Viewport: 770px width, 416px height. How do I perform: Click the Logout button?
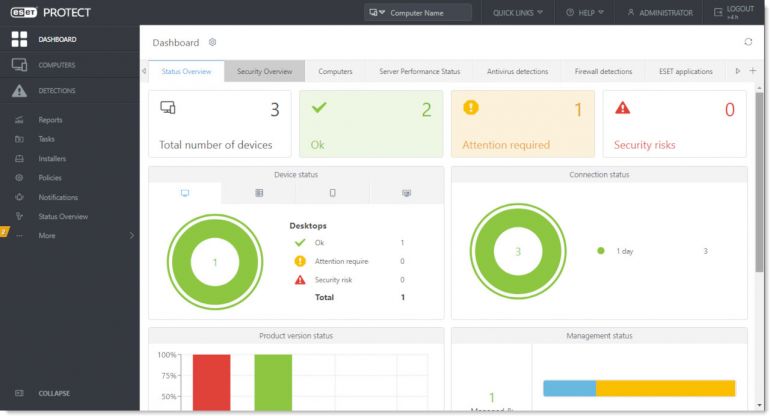click(738, 12)
